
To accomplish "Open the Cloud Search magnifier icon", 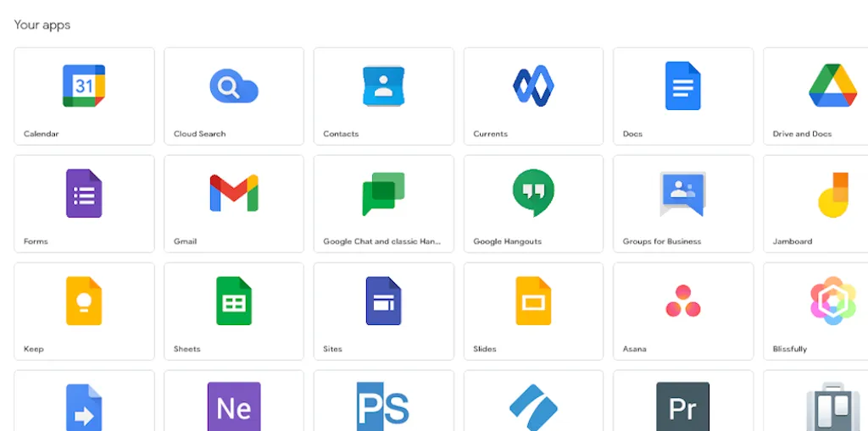I will (234, 86).
